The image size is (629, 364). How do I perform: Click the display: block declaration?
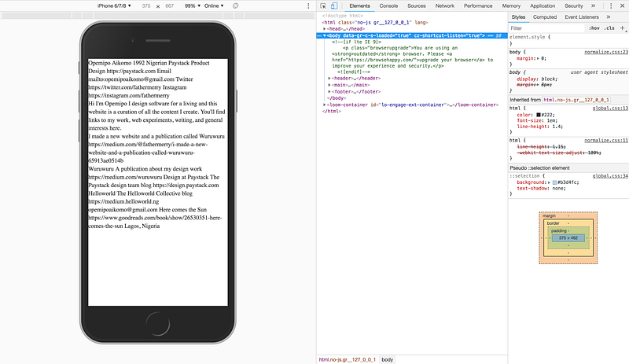(x=537, y=79)
